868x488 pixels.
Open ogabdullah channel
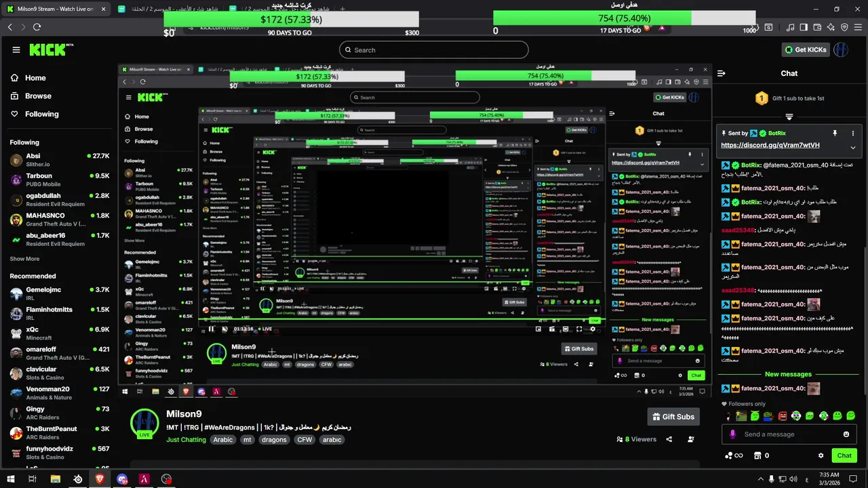click(x=60, y=199)
